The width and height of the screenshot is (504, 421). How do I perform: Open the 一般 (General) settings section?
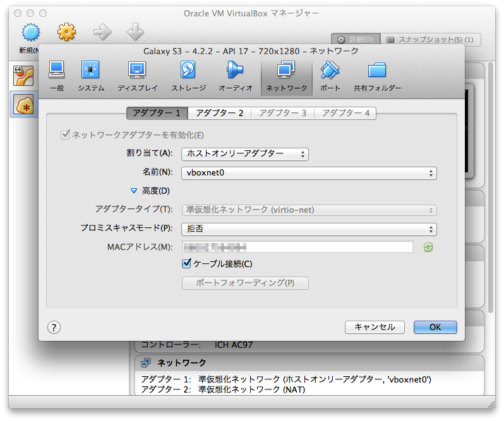click(57, 76)
